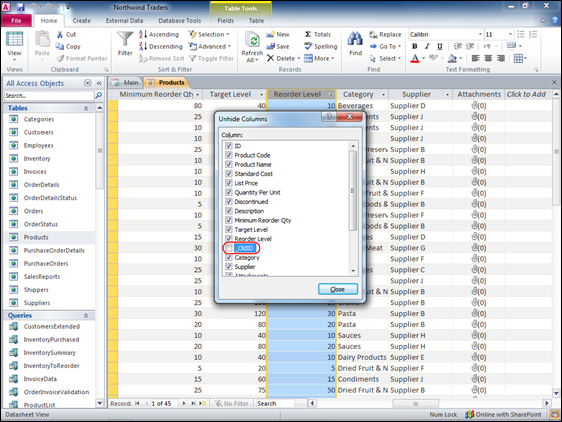Align text left
The width and height of the screenshot is (562, 422).
pyautogui.click(x=475, y=58)
